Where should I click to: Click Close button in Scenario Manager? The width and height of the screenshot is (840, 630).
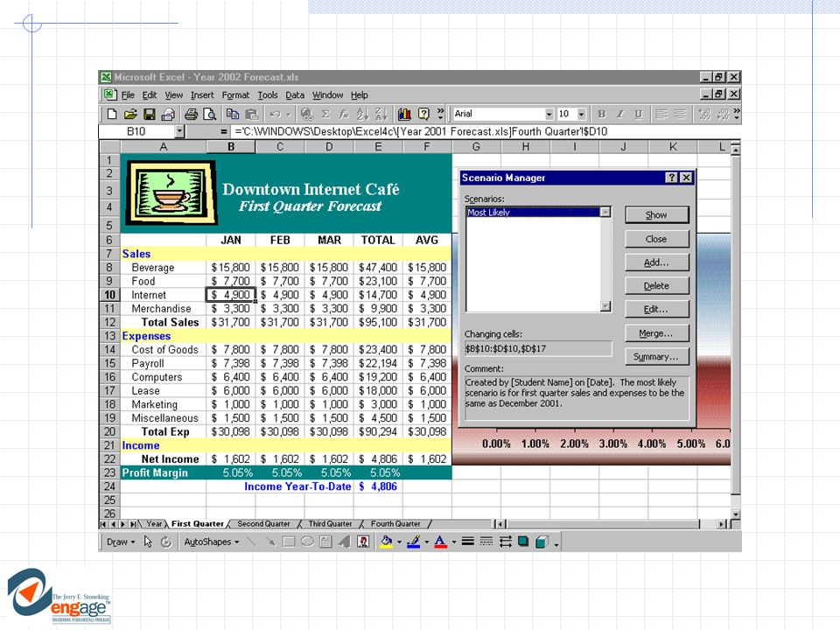656,239
